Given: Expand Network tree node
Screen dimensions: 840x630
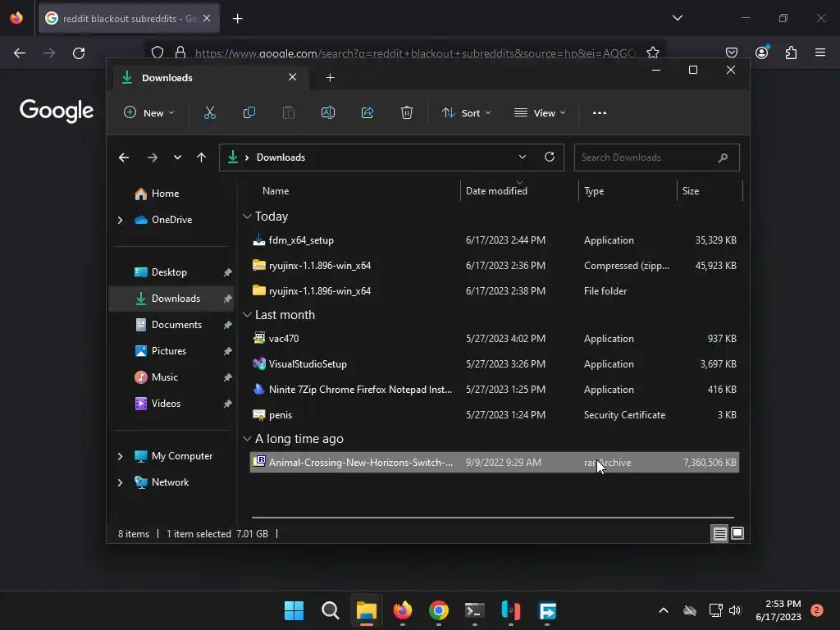Looking at the screenshot, I should point(120,482).
